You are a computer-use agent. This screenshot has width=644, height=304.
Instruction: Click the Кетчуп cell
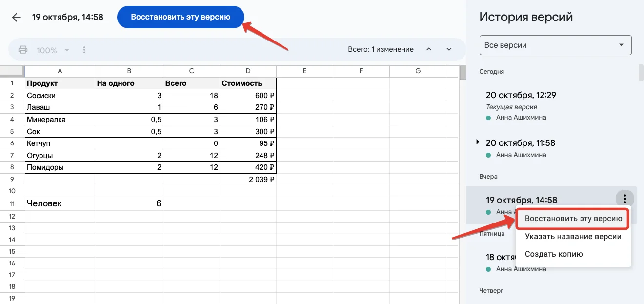pyautogui.click(x=60, y=143)
